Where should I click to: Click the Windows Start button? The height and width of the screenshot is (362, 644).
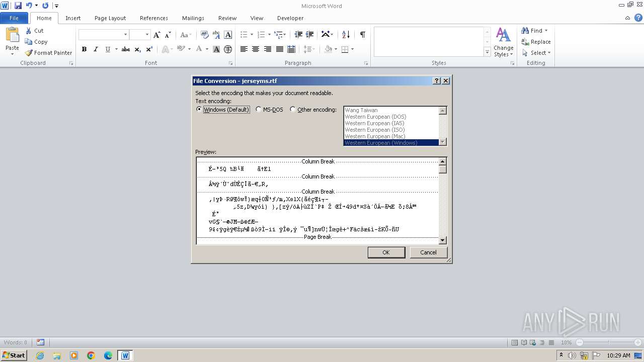[x=14, y=355]
